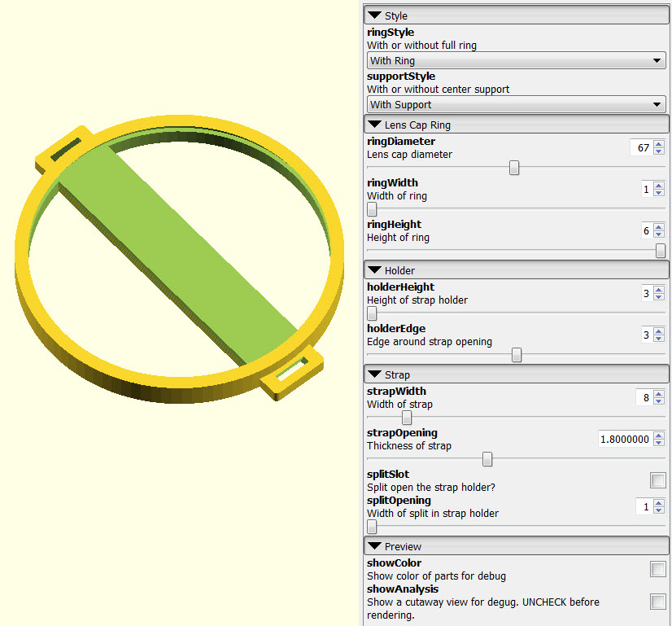672x626 pixels.
Task: Click the 'Thickness of strap' description
Action: coord(409,446)
